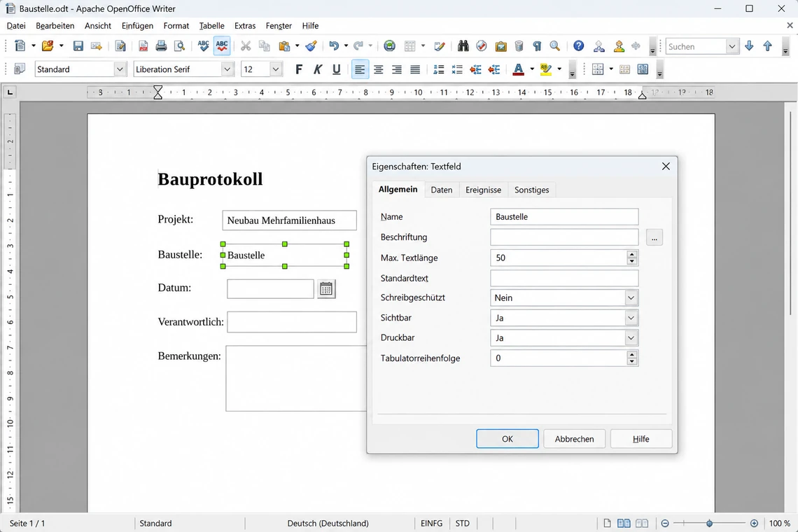Screen dimensions: 798x532
Task: Find previous with up arrow icon
Action: click(x=767, y=46)
